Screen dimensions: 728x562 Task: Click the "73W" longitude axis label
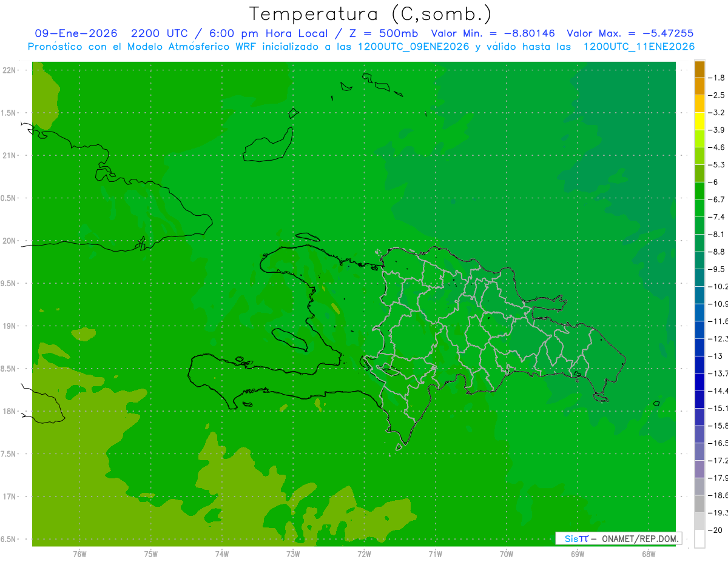293,554
